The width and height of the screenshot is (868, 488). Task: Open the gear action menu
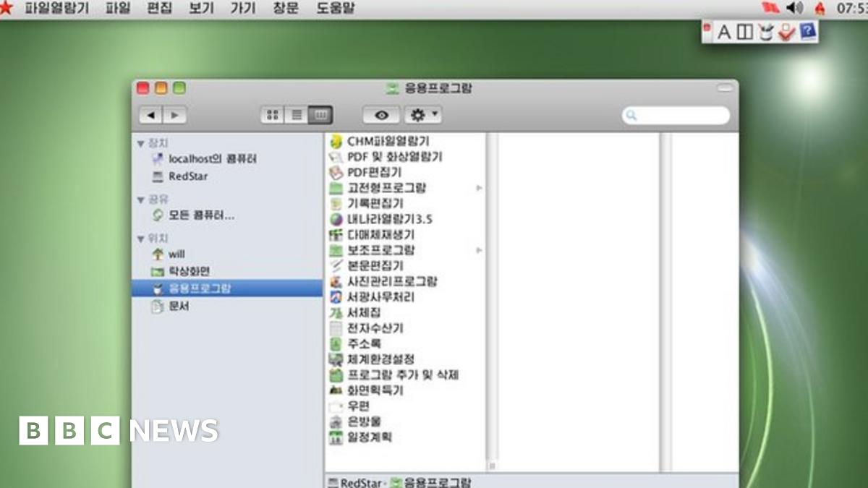point(423,115)
